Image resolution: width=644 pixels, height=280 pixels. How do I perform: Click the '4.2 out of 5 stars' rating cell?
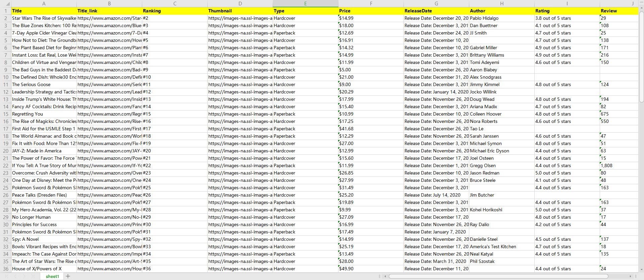[567, 224]
